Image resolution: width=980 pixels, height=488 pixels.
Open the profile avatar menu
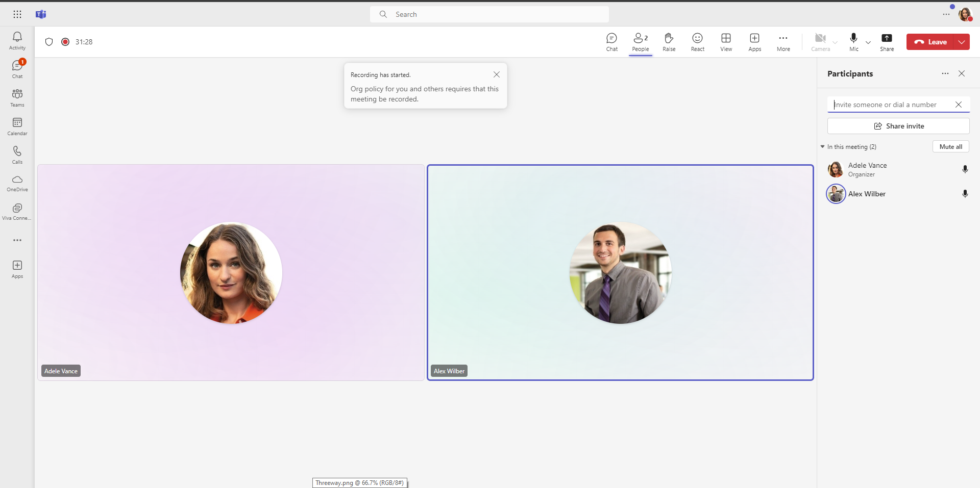pyautogui.click(x=965, y=14)
